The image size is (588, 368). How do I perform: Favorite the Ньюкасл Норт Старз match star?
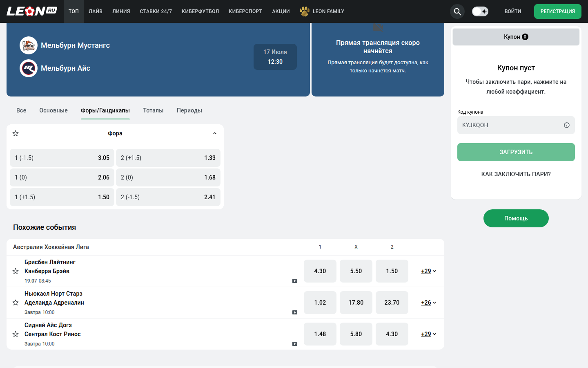point(16,303)
